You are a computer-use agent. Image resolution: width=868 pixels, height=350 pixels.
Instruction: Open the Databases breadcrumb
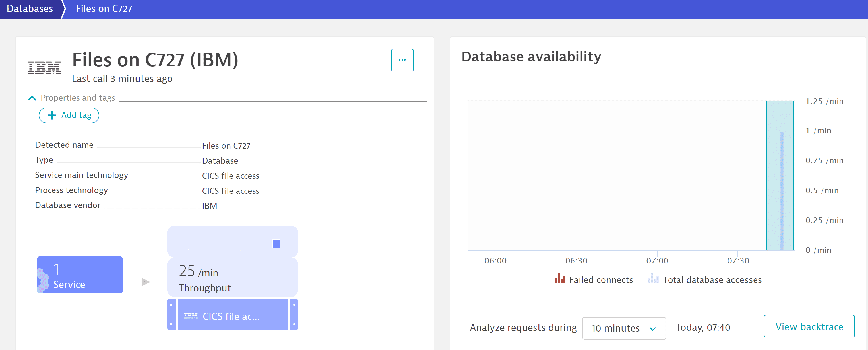(30, 9)
